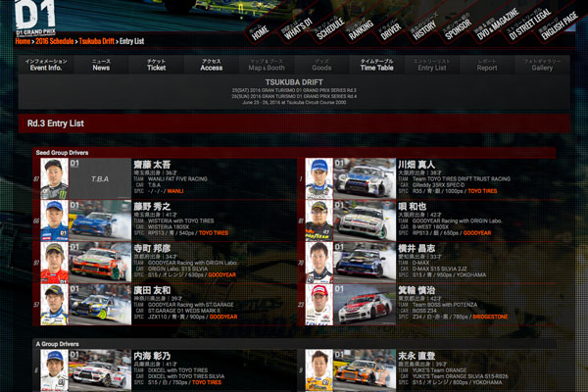Image resolution: width=588 pixels, height=392 pixels.
Task: Select the Event Info. tab
Action: [46, 65]
